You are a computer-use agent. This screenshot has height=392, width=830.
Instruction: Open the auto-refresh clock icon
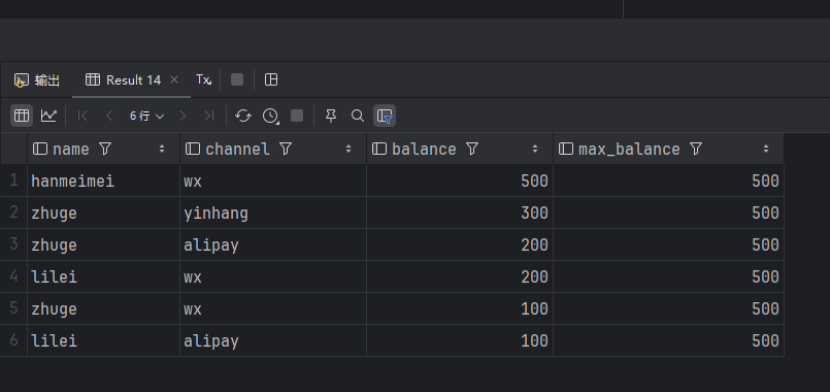click(270, 116)
